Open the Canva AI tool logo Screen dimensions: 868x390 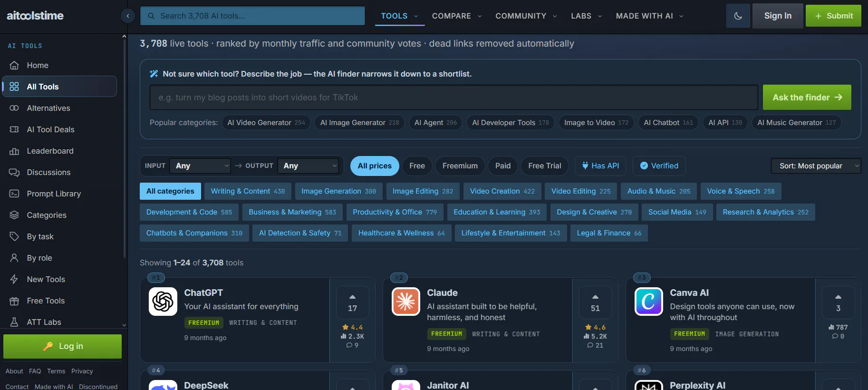pos(649,302)
